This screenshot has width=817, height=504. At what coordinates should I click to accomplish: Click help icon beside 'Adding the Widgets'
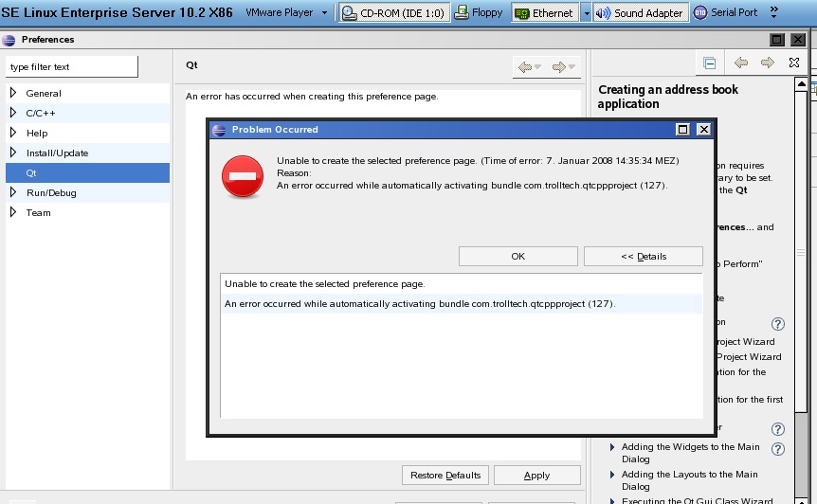(x=777, y=449)
